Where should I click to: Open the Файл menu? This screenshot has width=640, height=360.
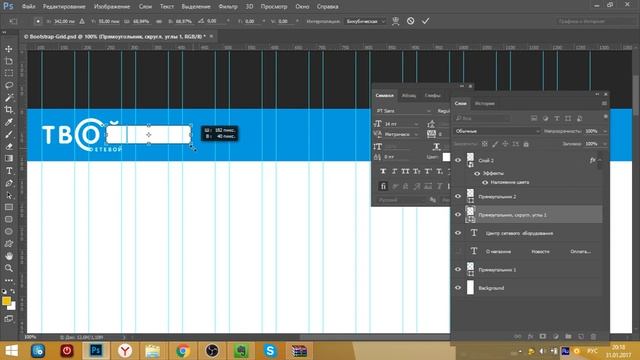(x=28, y=7)
